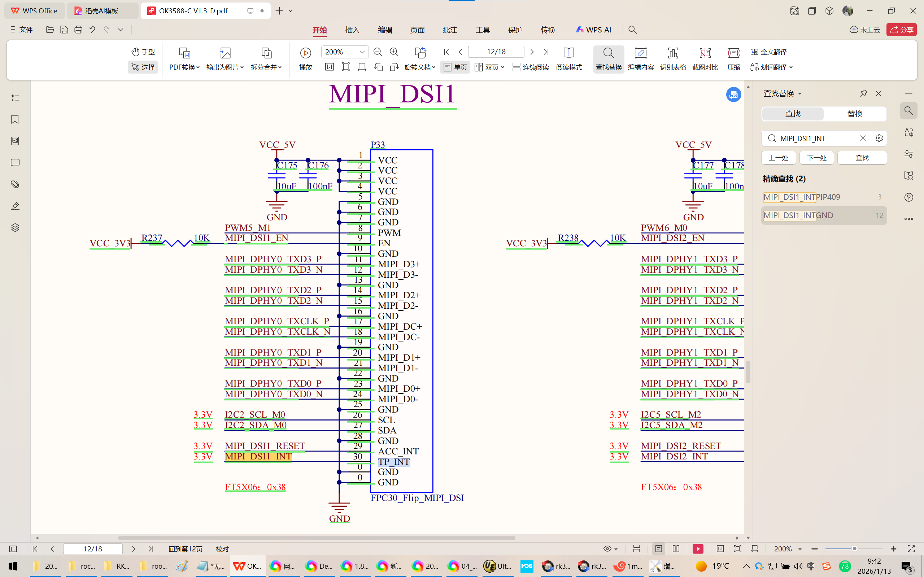Enable the Hand tool mode
This screenshot has width=924, height=577.
143,52
